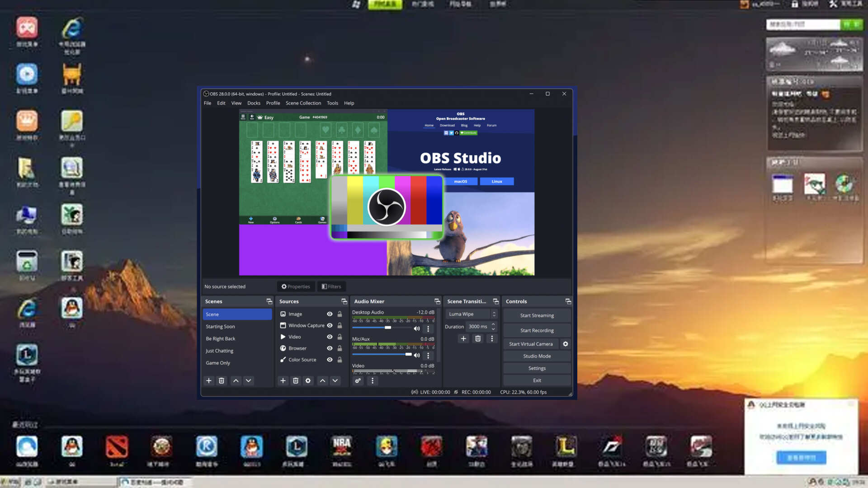This screenshot has width=868, height=488.
Task: Remove selected scene with trash icon
Action: pos(222,380)
